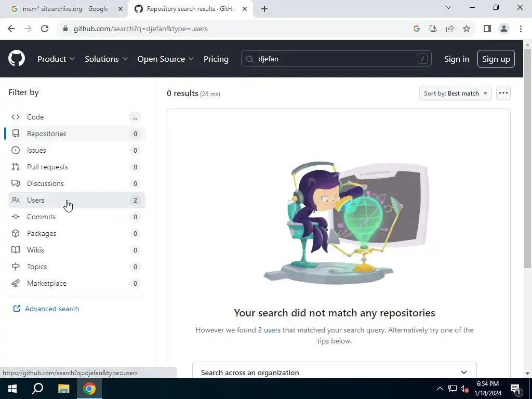Image resolution: width=532 pixels, height=399 pixels.
Task: Switch to the Google search tab
Action: (64, 9)
